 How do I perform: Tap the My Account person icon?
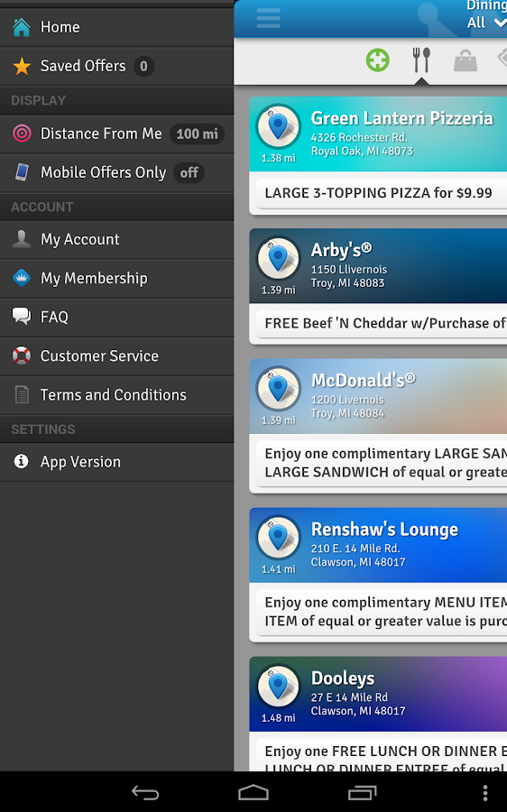pos(22,239)
